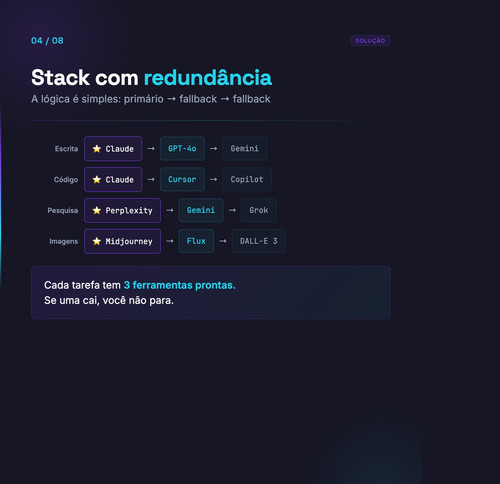Image resolution: width=500 pixels, height=484 pixels.
Task: Click the subtitle 'A lógica é simples: primário → fallback → fallback'
Action: (151, 99)
